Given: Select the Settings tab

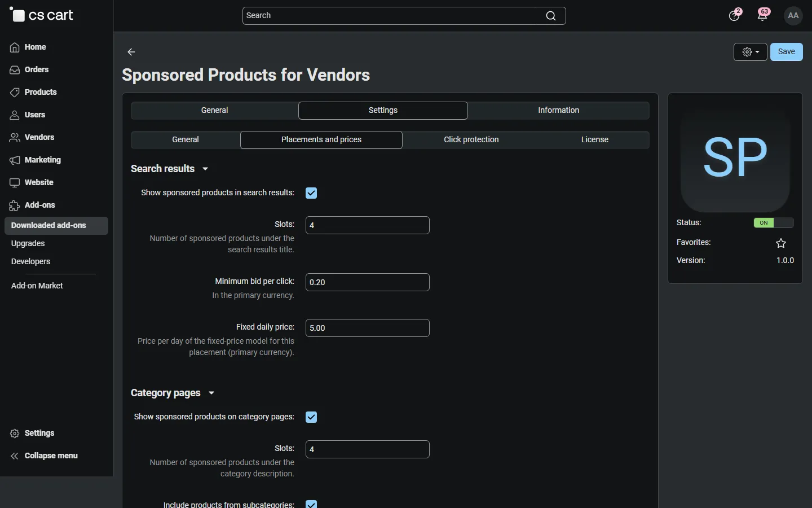Looking at the screenshot, I should (383, 111).
